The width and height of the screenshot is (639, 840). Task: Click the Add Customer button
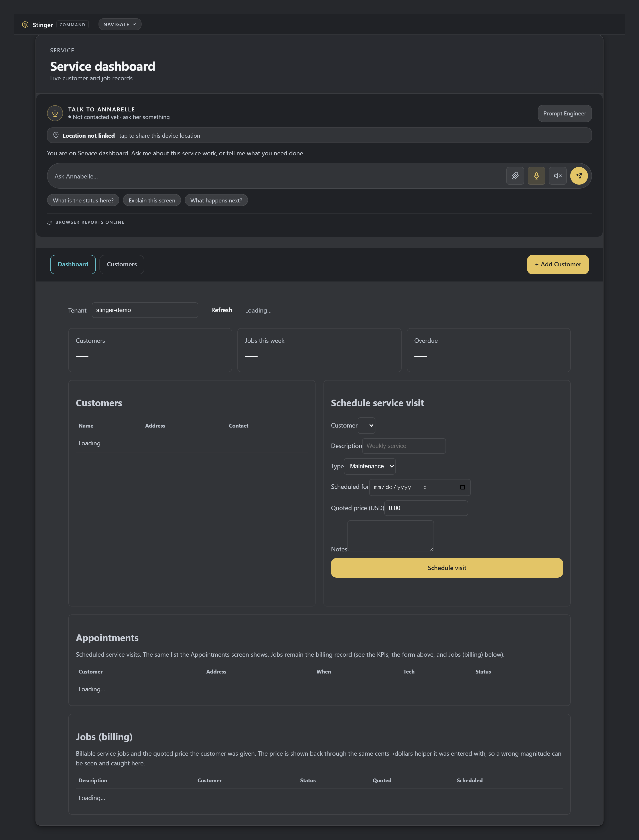click(x=558, y=264)
